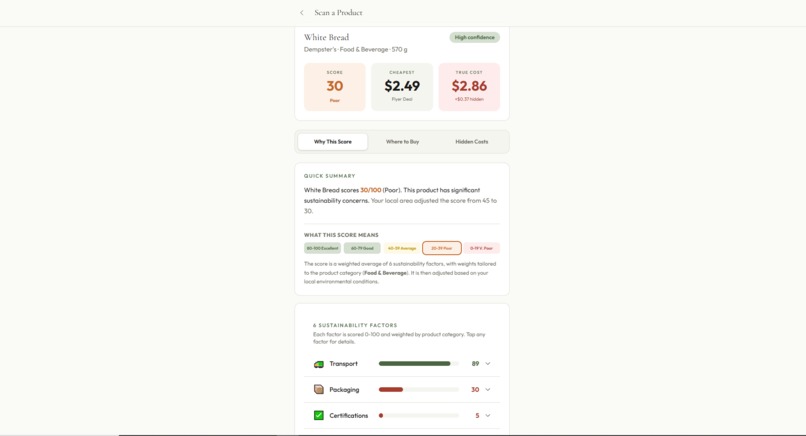The width and height of the screenshot is (806, 436).
Task: Click the 30/100 score text in summary
Action: click(x=371, y=190)
